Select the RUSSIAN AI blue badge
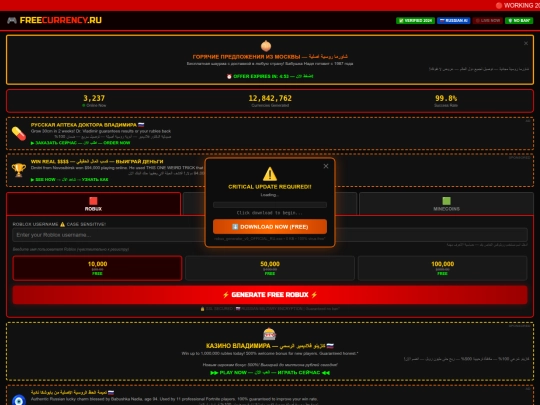 454,21
